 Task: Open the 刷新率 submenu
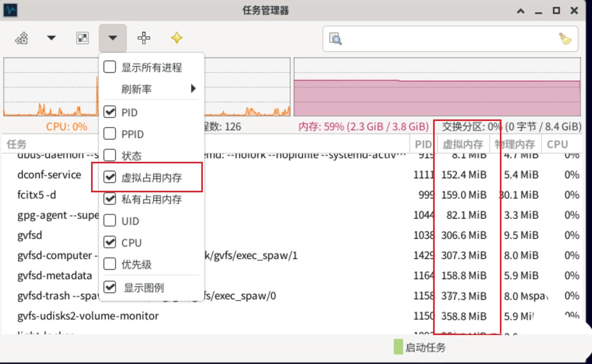pyautogui.click(x=151, y=89)
